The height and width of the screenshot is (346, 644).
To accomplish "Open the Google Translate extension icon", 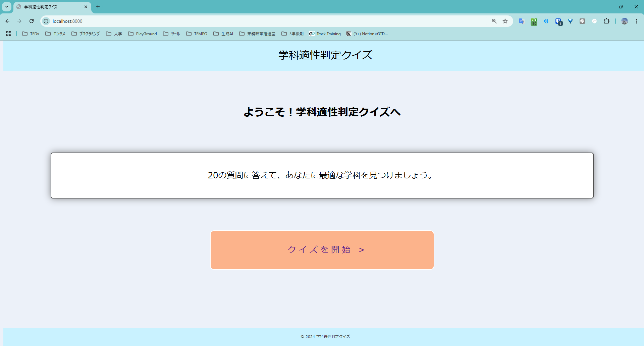I will click(522, 21).
